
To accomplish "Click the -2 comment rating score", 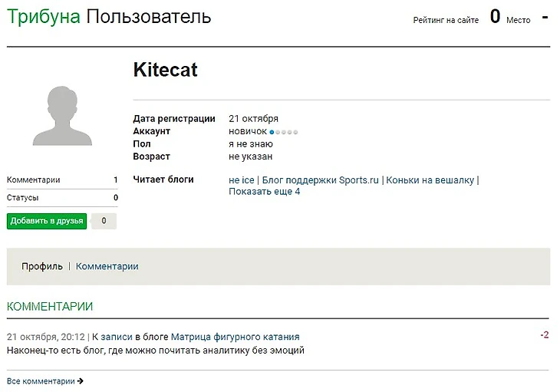I will [x=544, y=335].
